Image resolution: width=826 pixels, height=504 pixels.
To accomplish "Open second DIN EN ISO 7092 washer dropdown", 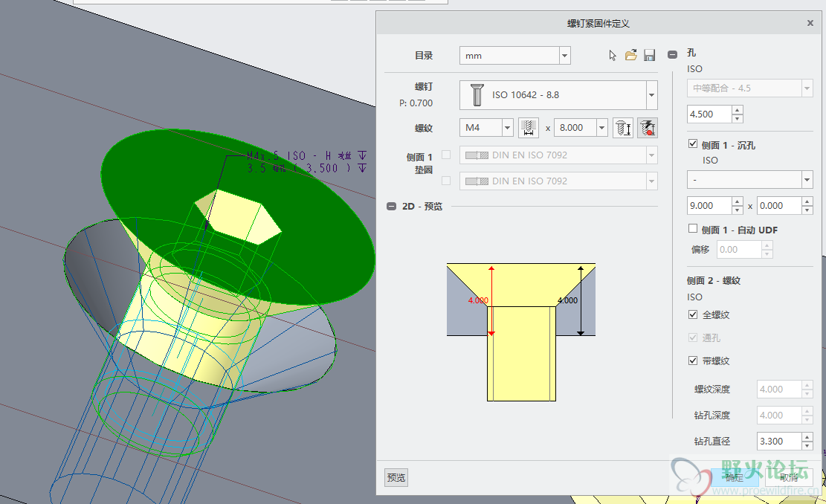I will pos(651,181).
